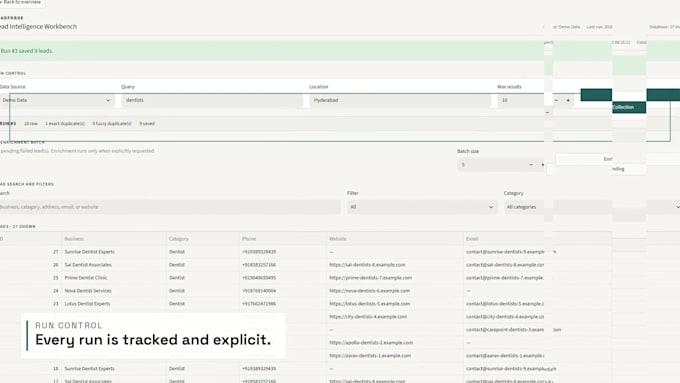Focus the Batch size number field
This screenshot has width=680, height=383.
click(492, 165)
